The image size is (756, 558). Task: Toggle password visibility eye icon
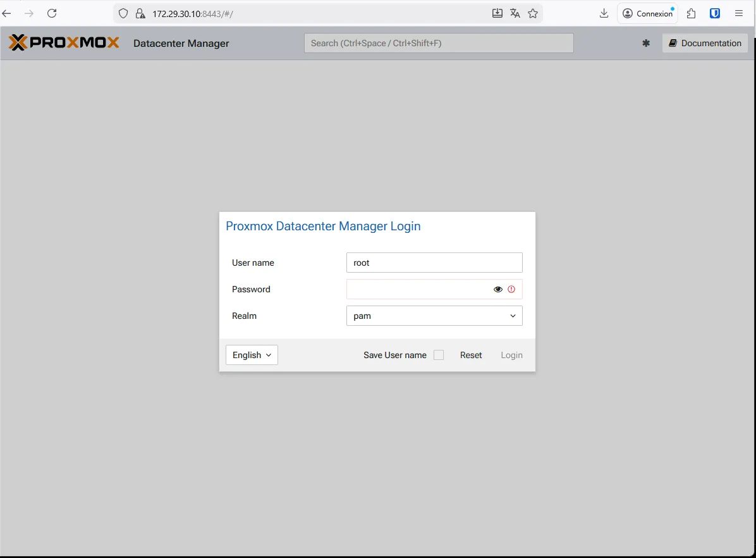pos(498,289)
